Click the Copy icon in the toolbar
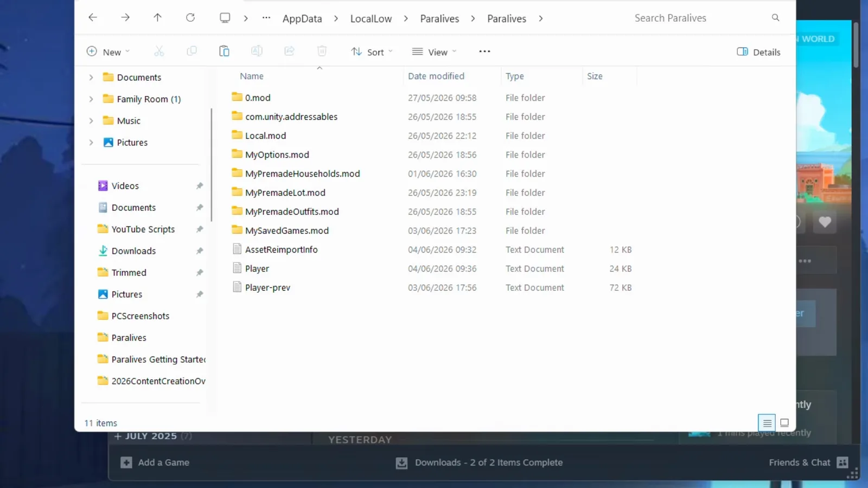 pyautogui.click(x=192, y=52)
